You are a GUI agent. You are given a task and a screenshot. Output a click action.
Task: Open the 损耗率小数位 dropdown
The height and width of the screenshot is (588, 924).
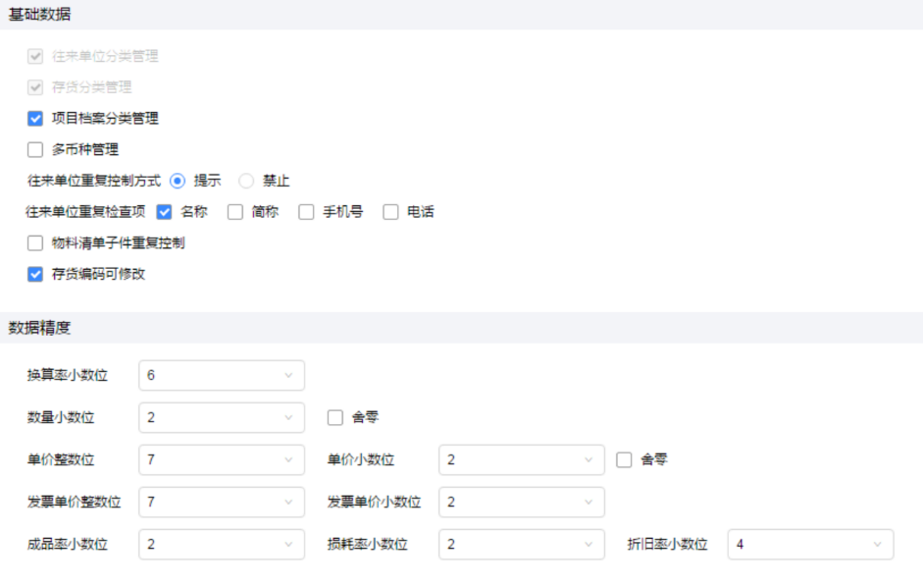click(522, 545)
